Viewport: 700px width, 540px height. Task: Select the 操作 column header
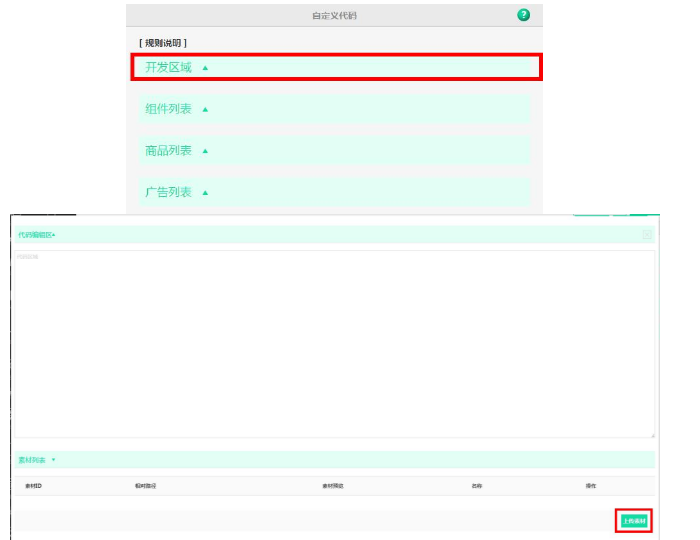tap(591, 486)
